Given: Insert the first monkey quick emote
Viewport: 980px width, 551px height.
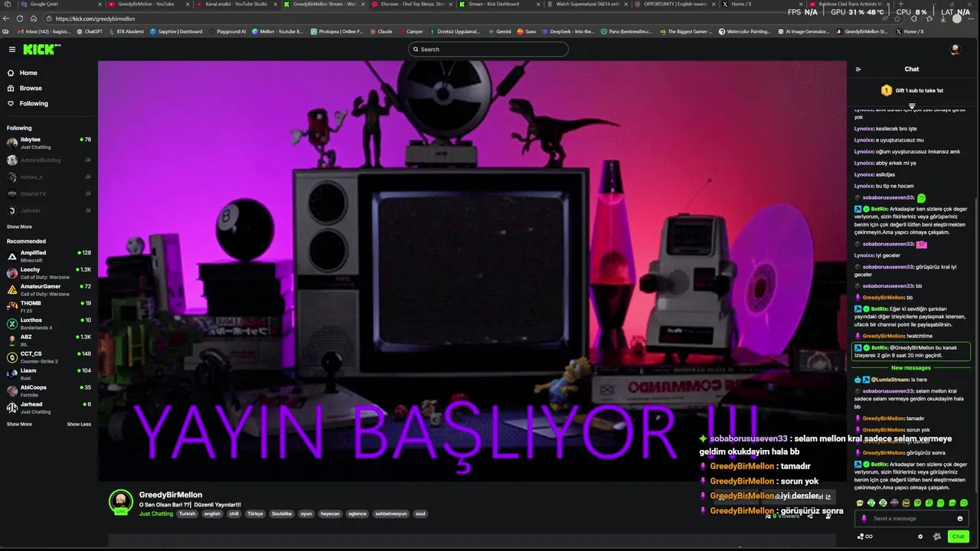Looking at the screenshot, I should coord(861,503).
